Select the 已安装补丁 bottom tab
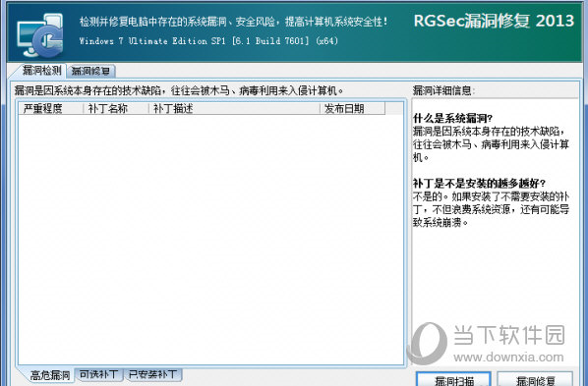 click(152, 374)
